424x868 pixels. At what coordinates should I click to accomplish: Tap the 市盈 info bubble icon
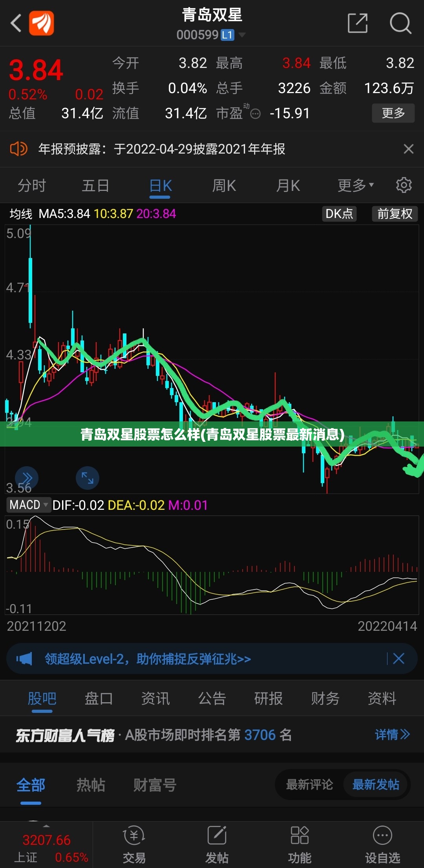tap(255, 114)
